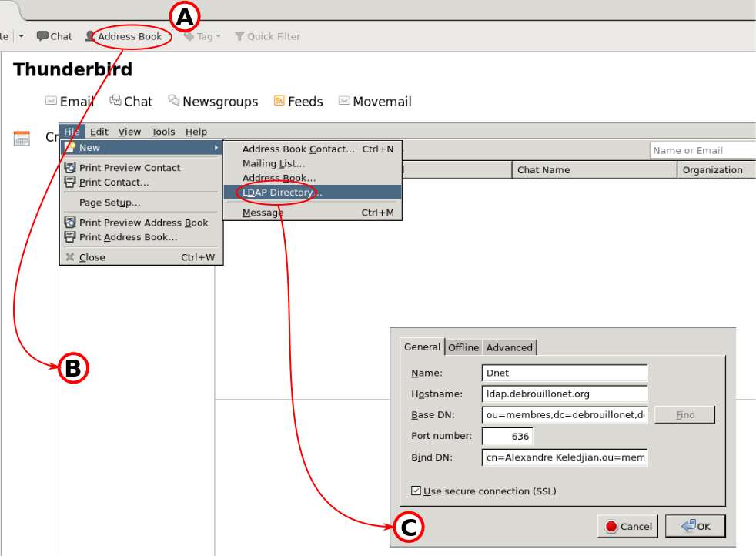Choose Message from New submenu
756x556 pixels.
click(x=313, y=213)
